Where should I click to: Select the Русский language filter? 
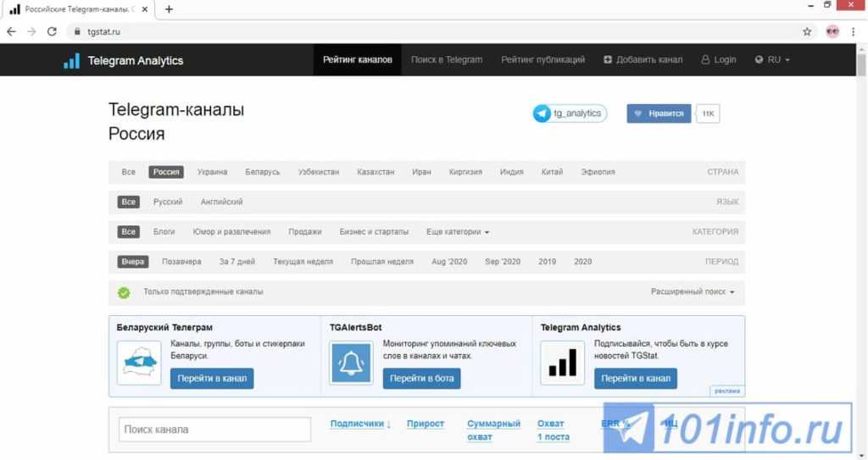pyautogui.click(x=168, y=202)
